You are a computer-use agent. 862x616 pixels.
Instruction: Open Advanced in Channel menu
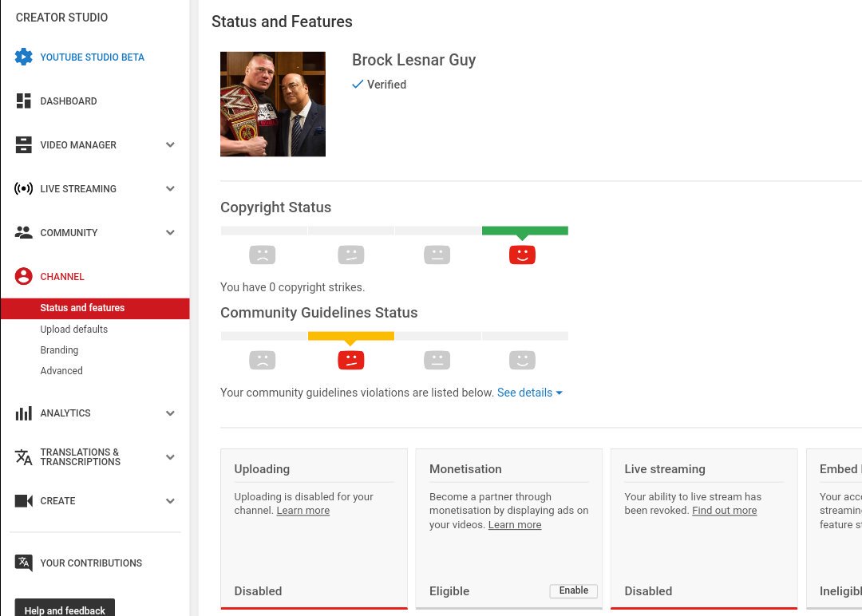tap(61, 371)
